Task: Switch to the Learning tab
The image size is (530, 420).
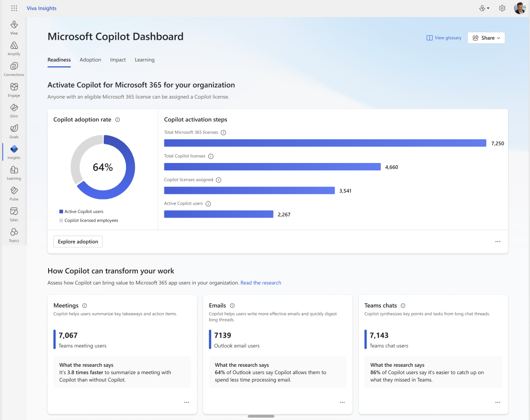Action: click(144, 60)
